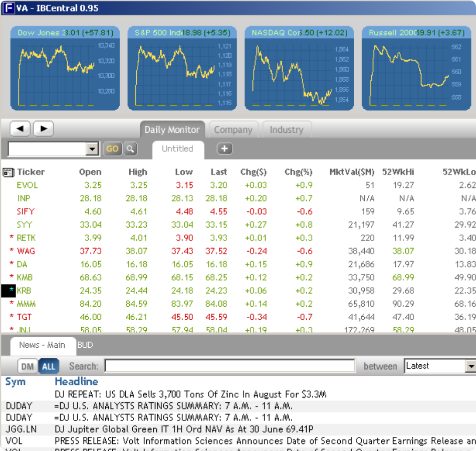Select the BUD news tab
Image resolution: width=476 pixels, height=451 pixels.
tap(85, 345)
